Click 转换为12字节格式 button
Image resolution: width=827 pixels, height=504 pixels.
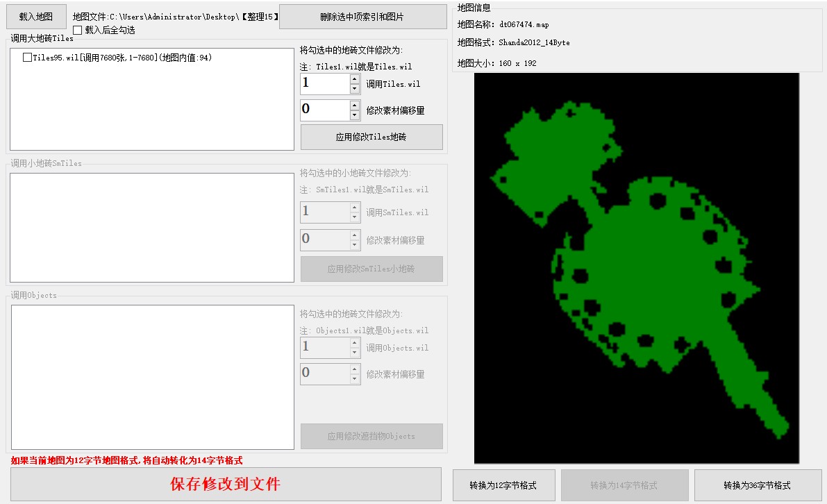503,485
